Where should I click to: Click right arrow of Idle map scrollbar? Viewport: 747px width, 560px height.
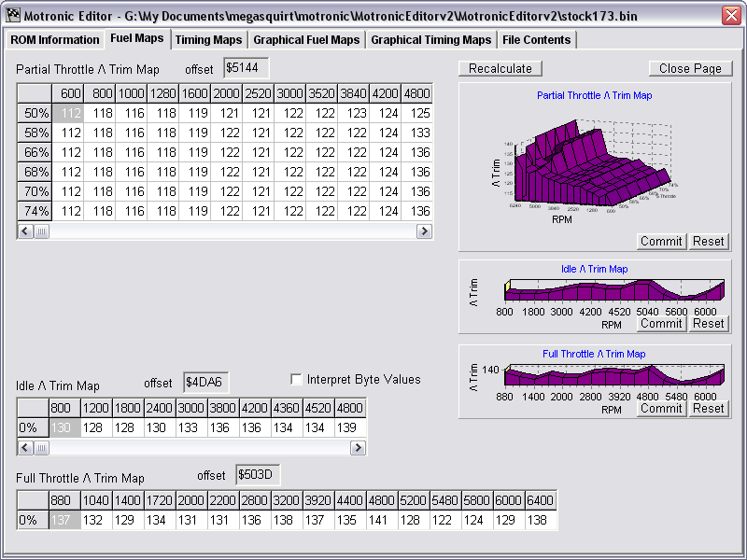point(358,448)
